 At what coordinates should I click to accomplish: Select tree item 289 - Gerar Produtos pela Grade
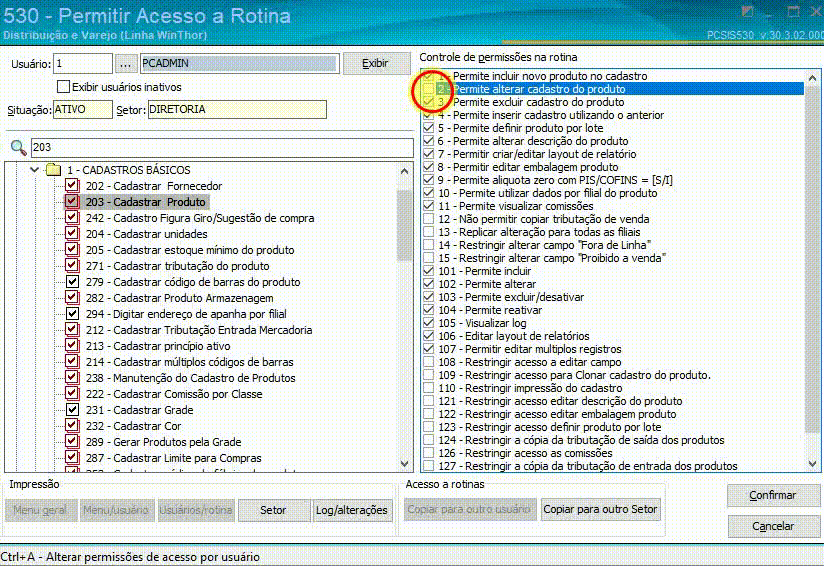pyautogui.click(x=163, y=442)
